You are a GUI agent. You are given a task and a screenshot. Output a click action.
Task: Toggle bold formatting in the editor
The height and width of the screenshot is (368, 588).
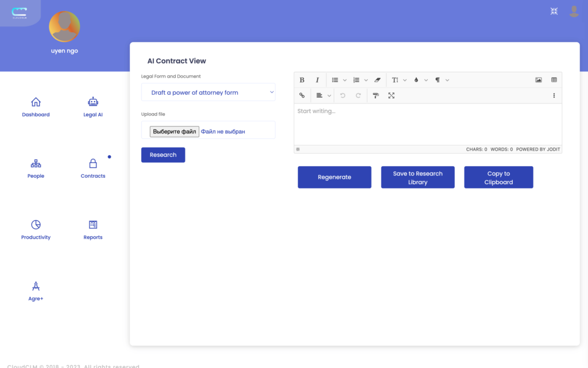[302, 80]
